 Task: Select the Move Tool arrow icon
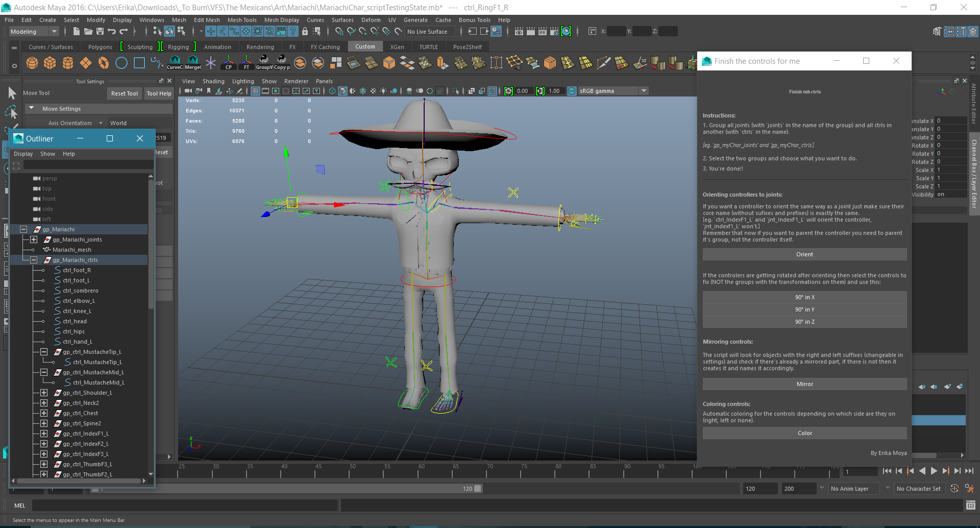click(12, 93)
